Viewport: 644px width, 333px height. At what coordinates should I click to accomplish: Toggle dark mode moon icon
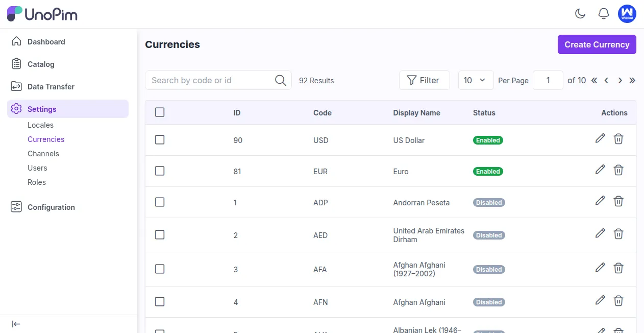coord(580,14)
